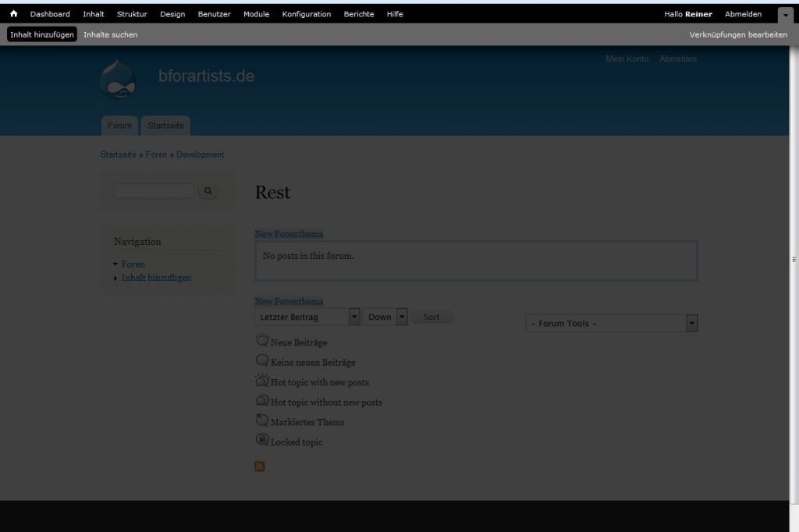Click the Markiertes Thema legend icon
799x532 pixels.
(262, 420)
